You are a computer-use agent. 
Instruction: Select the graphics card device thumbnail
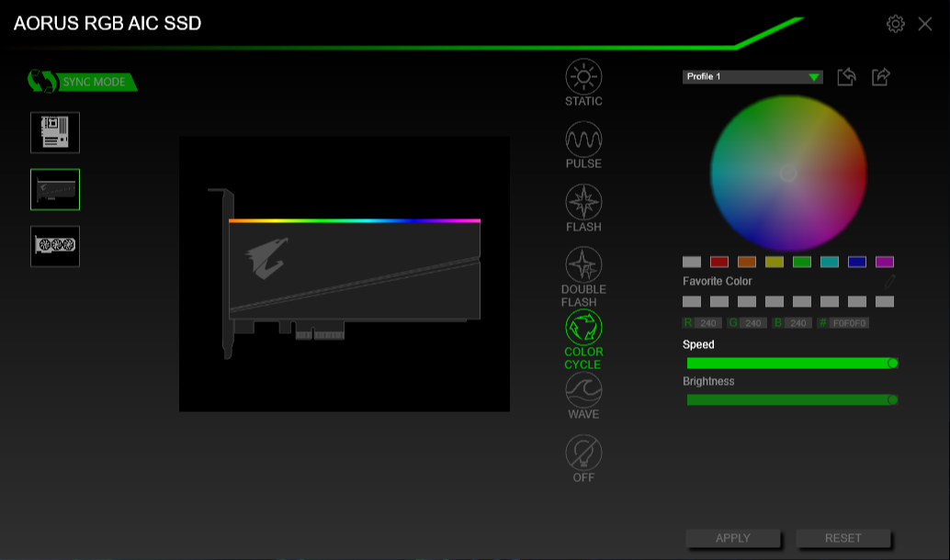coord(55,246)
